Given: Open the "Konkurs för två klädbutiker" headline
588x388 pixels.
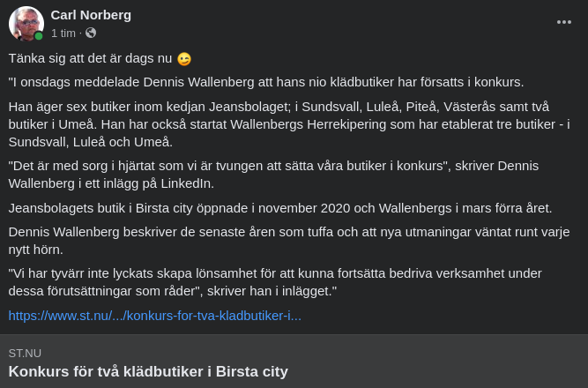Looking at the screenshot, I should tap(148, 371).
